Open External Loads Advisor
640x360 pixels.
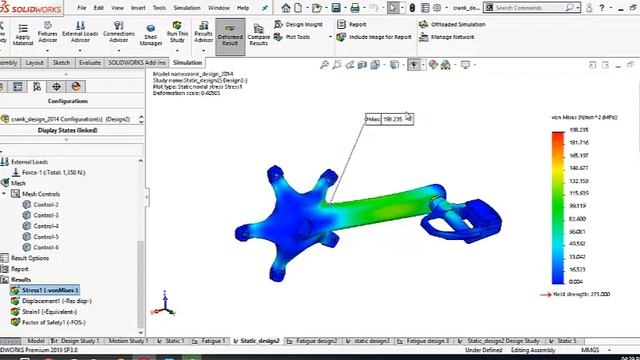pos(80,32)
